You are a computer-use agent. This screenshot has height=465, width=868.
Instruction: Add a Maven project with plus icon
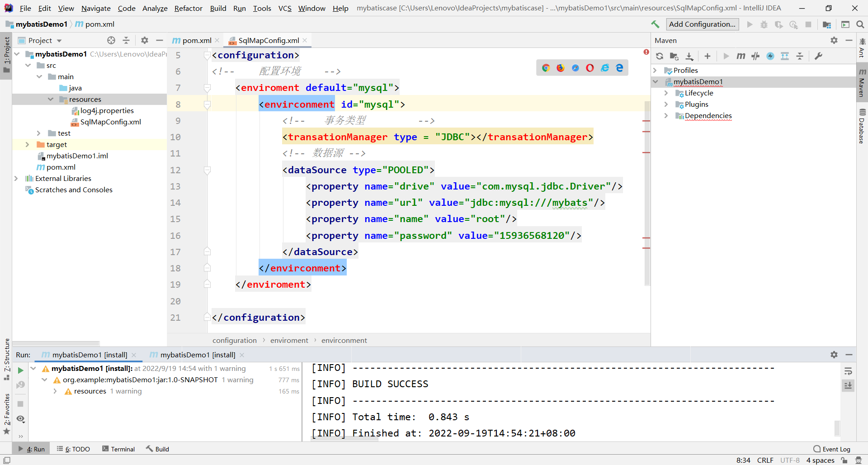(708, 56)
